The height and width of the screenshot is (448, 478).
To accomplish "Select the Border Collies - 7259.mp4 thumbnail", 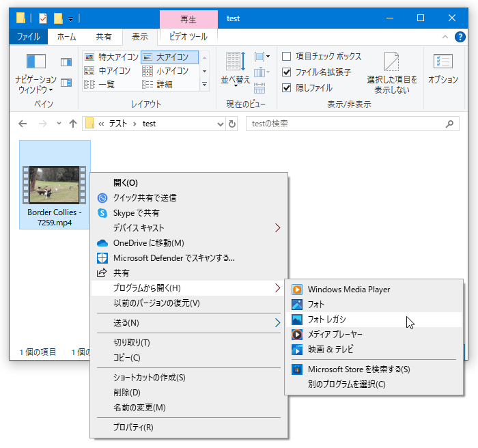I will [55, 185].
